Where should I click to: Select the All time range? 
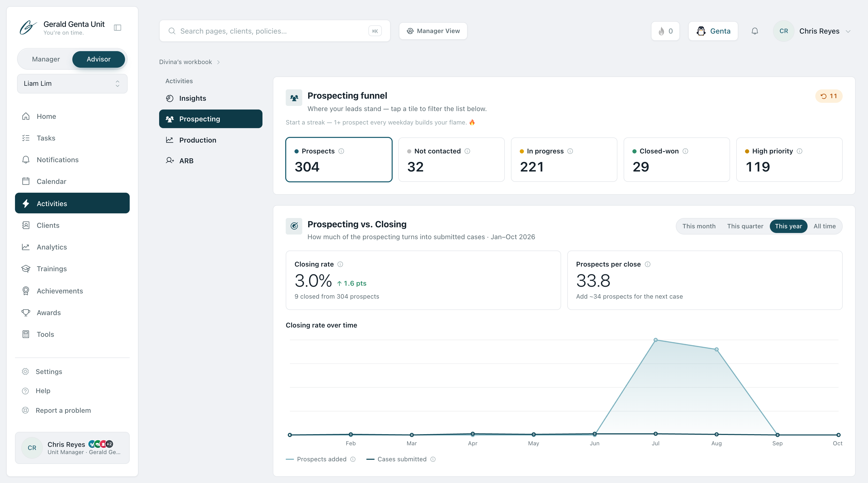(825, 226)
